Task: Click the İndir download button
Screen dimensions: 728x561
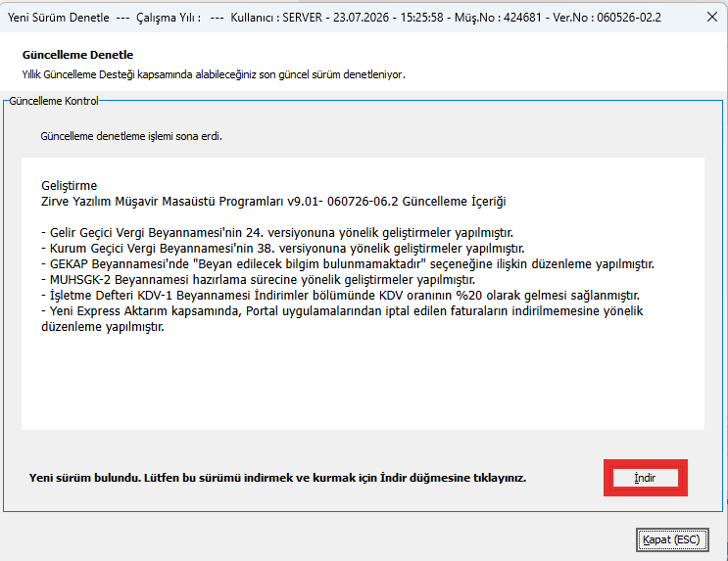Action: [645, 478]
